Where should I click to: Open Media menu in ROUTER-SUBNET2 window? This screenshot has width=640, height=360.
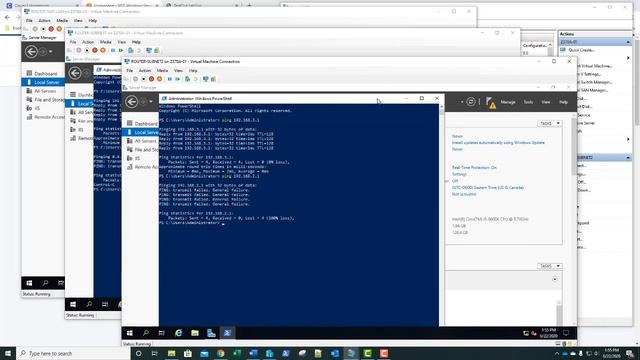coord(162,71)
